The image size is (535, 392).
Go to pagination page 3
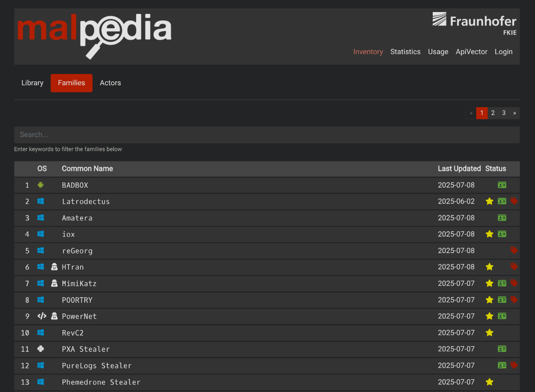[x=504, y=113]
